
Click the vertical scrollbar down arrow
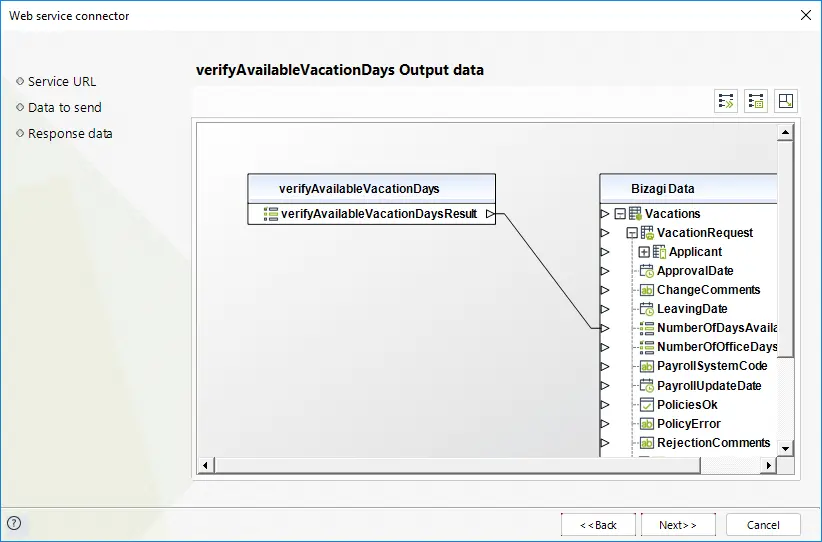click(785, 449)
